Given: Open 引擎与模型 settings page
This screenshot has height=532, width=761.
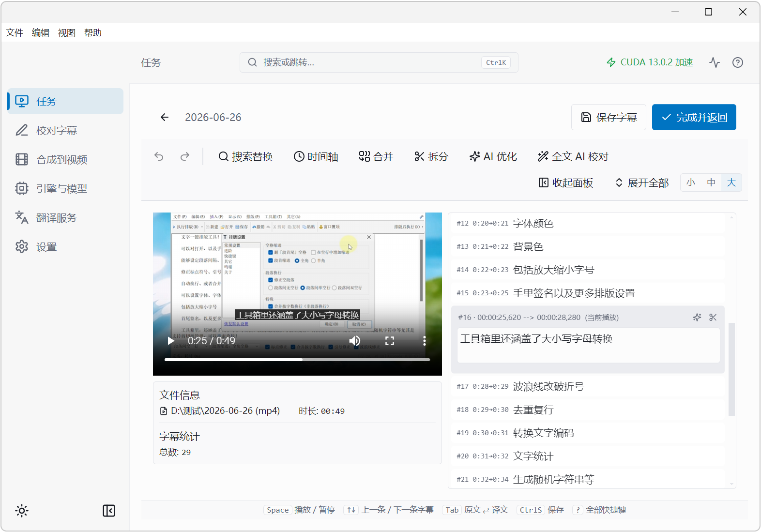Looking at the screenshot, I should pyautogui.click(x=65, y=188).
